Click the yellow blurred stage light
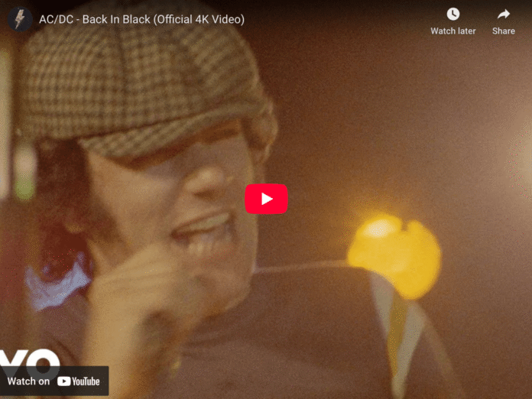Image resolution: width=532 pixels, height=399 pixels. click(394, 255)
